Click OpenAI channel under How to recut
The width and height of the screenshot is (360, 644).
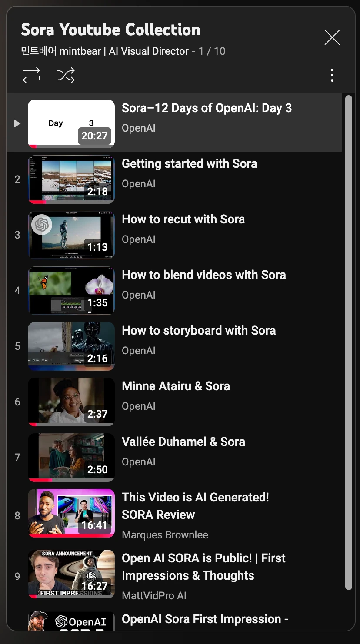(139, 239)
